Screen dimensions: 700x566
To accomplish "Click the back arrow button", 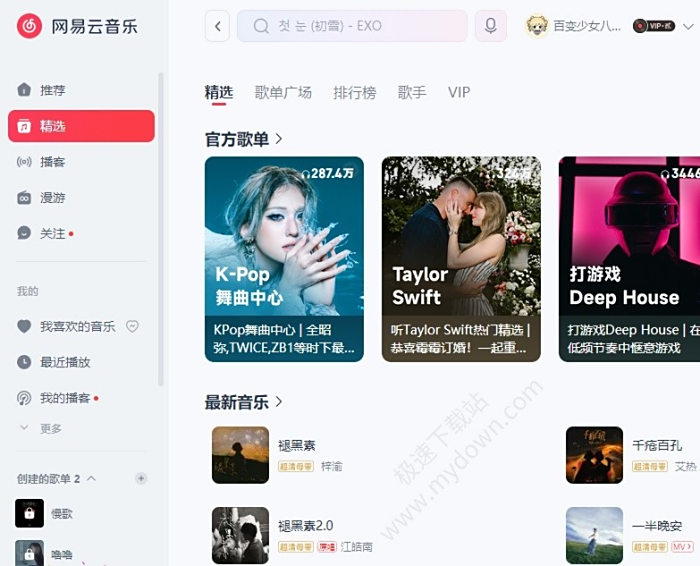I will (x=217, y=26).
